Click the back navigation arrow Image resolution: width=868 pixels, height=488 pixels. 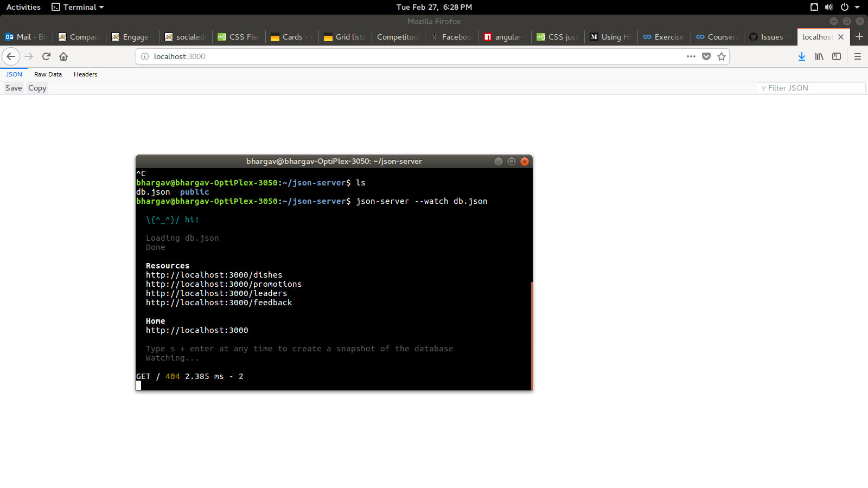pyautogui.click(x=11, y=56)
